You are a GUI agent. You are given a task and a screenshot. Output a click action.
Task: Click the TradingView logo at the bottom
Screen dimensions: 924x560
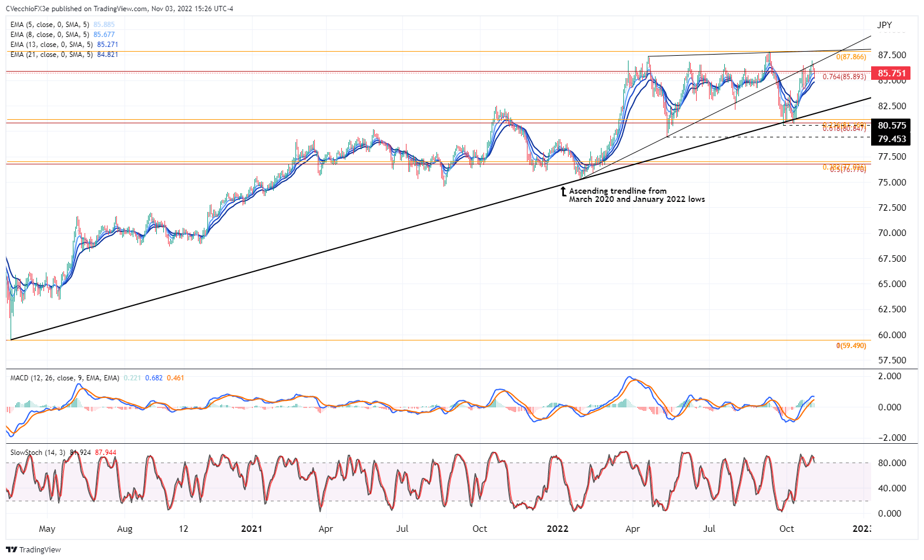pyautogui.click(x=33, y=550)
